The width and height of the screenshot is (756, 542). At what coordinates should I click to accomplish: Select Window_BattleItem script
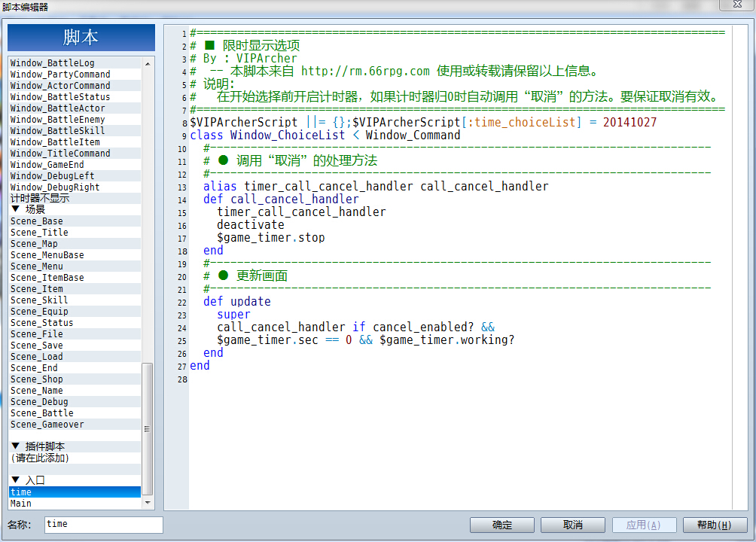coord(75,142)
